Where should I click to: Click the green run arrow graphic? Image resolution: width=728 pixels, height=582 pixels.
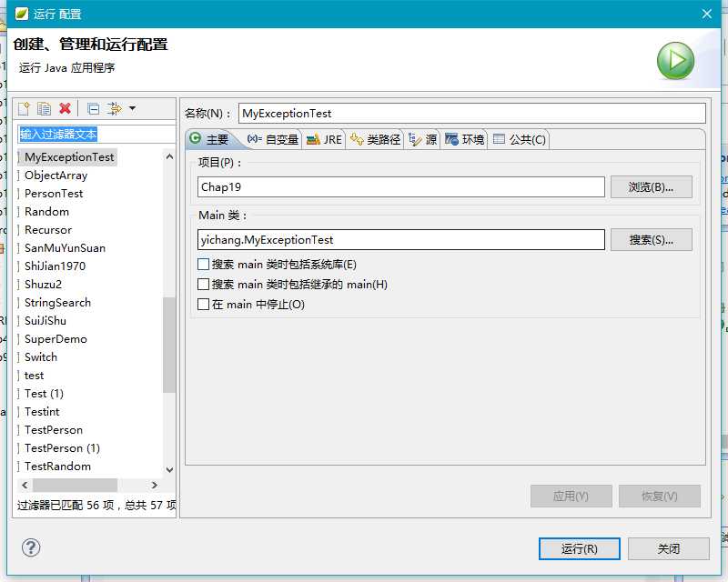[x=675, y=61]
